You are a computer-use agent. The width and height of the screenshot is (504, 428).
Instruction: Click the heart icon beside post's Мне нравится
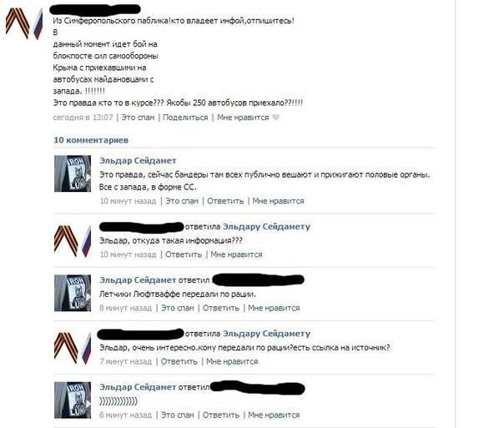(276, 118)
